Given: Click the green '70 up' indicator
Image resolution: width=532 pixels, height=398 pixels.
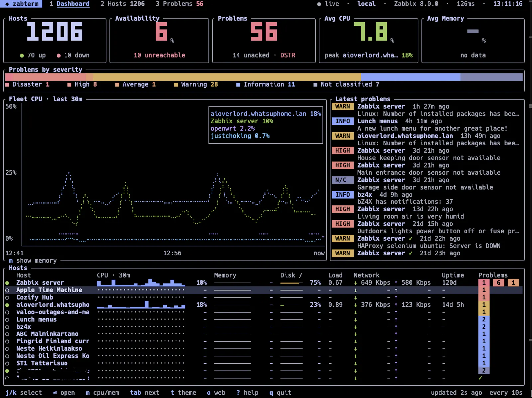Looking at the screenshot, I should (33, 55).
